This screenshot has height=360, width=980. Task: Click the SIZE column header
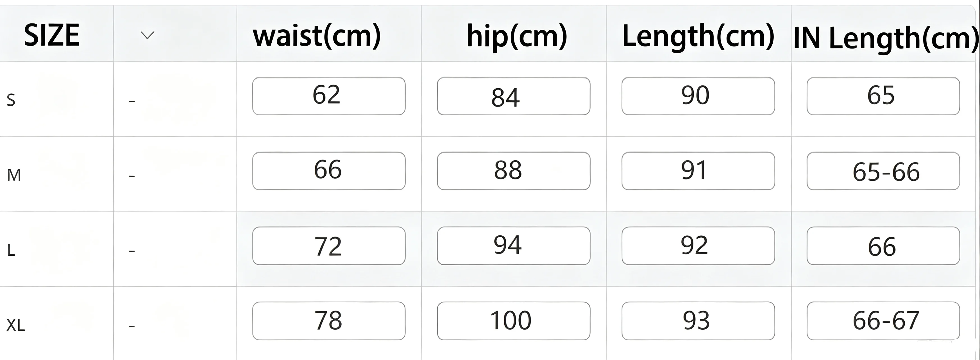(52, 35)
